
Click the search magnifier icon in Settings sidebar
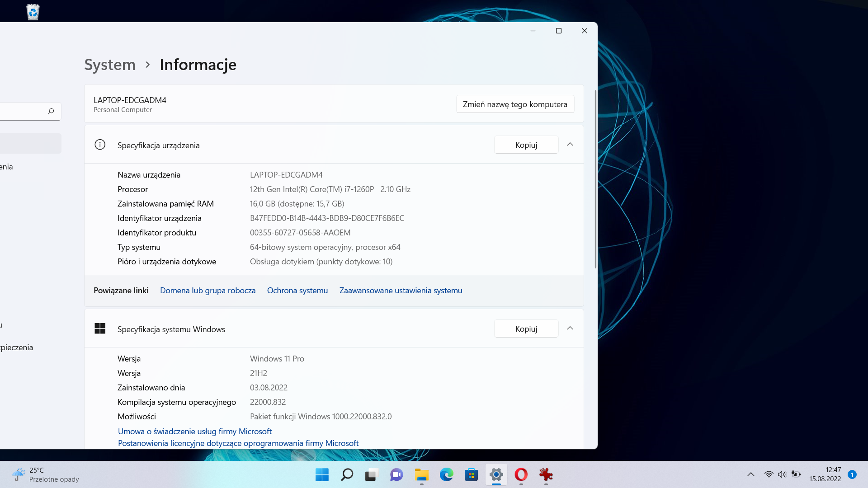(51, 111)
